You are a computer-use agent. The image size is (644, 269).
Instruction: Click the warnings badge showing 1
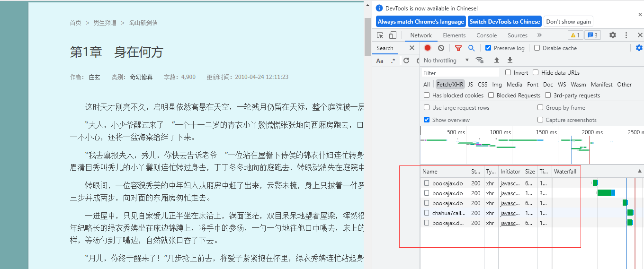coord(575,35)
